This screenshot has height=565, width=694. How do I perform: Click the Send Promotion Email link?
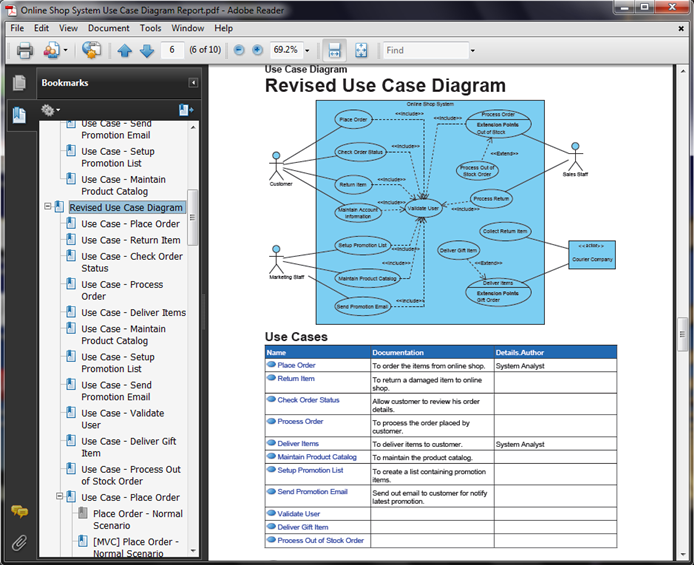(312, 492)
